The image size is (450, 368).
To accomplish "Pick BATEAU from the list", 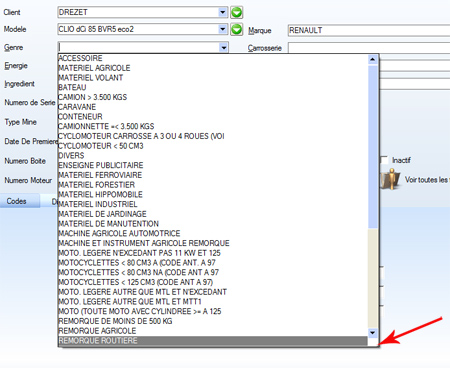I will [x=213, y=87].
